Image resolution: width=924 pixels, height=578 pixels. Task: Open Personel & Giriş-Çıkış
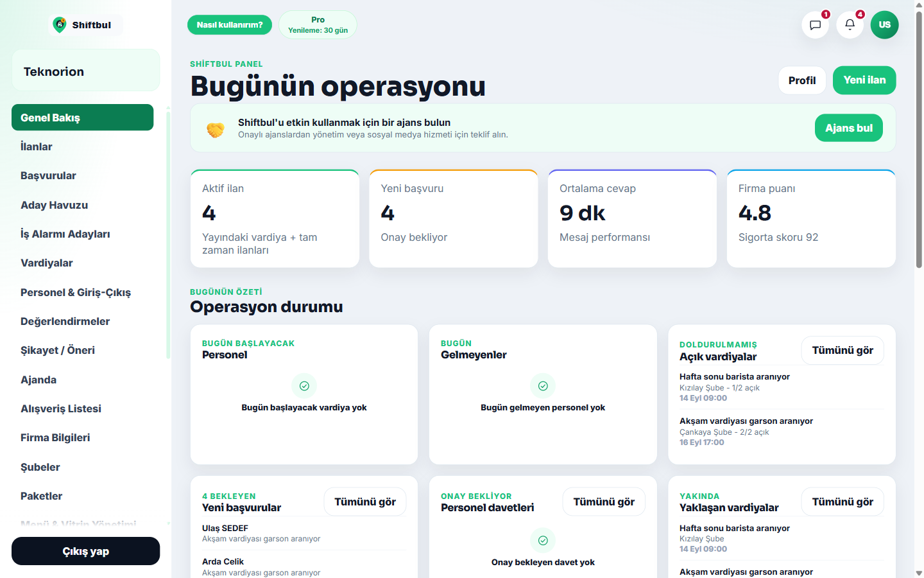point(82,292)
